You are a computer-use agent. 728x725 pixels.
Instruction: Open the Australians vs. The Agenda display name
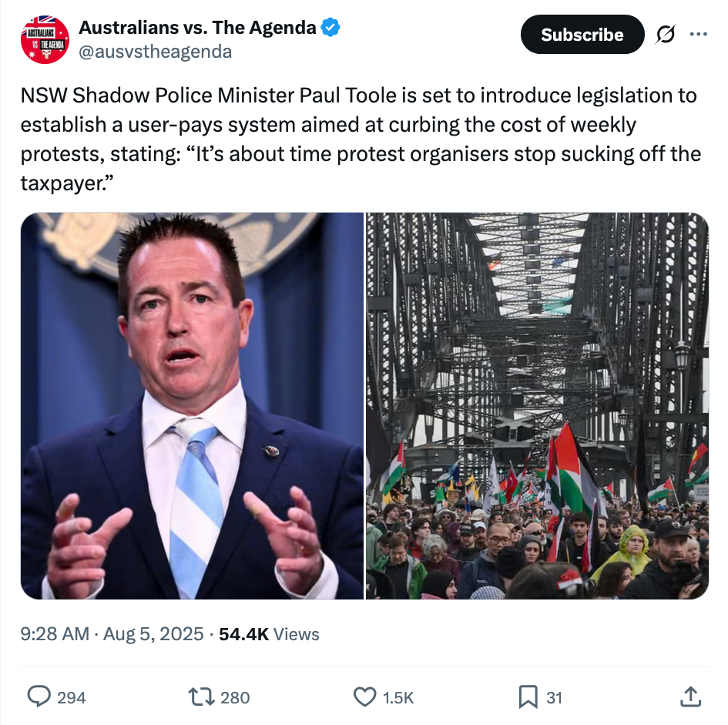point(197,28)
